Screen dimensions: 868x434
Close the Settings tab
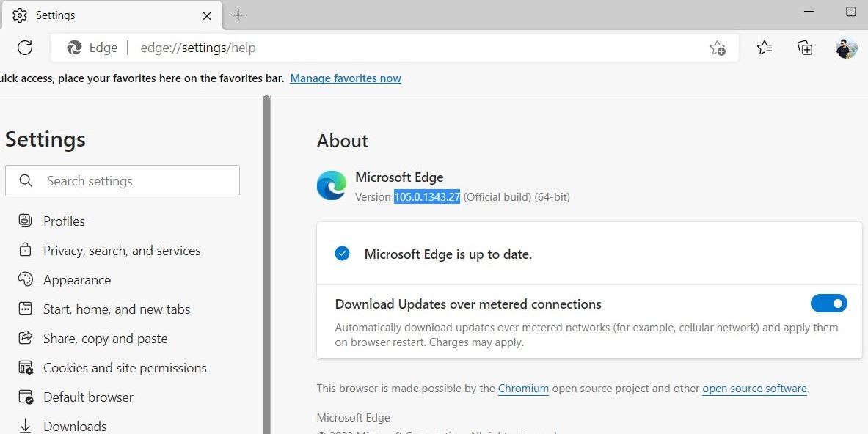[206, 16]
